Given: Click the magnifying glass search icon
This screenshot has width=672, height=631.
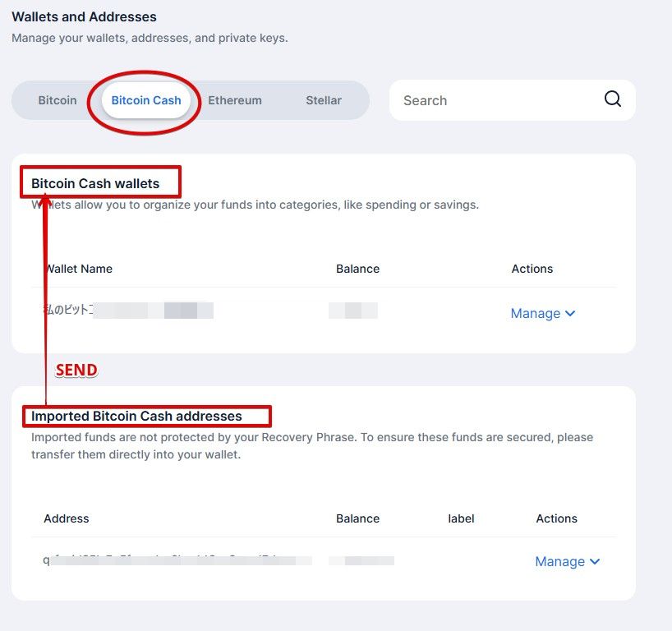Looking at the screenshot, I should point(613,99).
